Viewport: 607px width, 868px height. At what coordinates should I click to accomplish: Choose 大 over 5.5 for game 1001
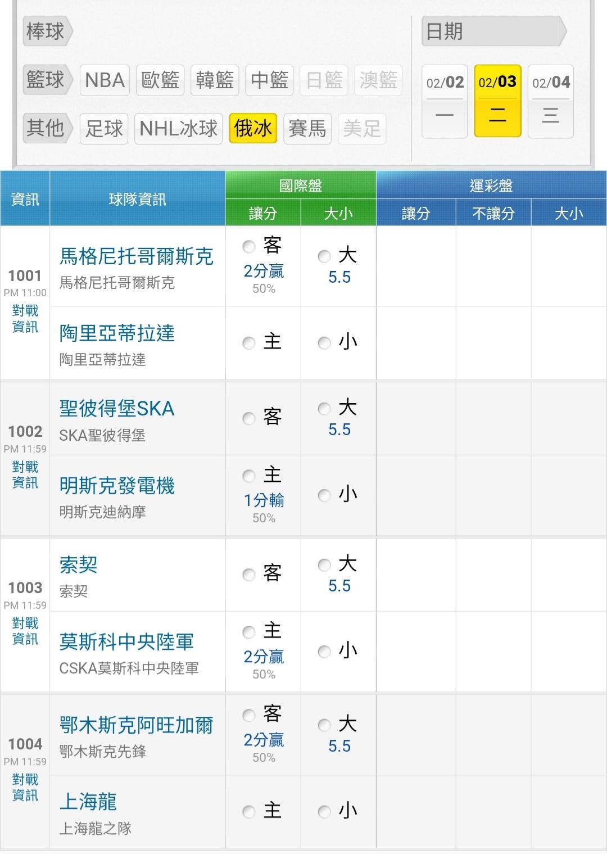(x=324, y=257)
